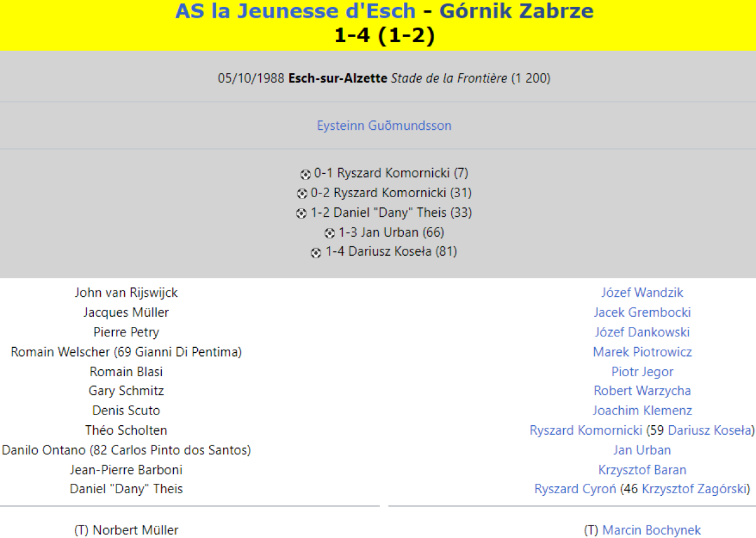Viewport: 756px width, 538px height.
Task: Click the Robert Warzycha player link
Action: pyautogui.click(x=642, y=391)
